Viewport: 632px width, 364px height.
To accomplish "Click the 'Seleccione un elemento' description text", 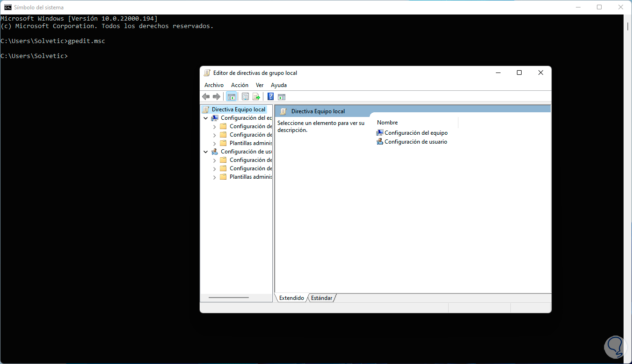I will 321,126.
